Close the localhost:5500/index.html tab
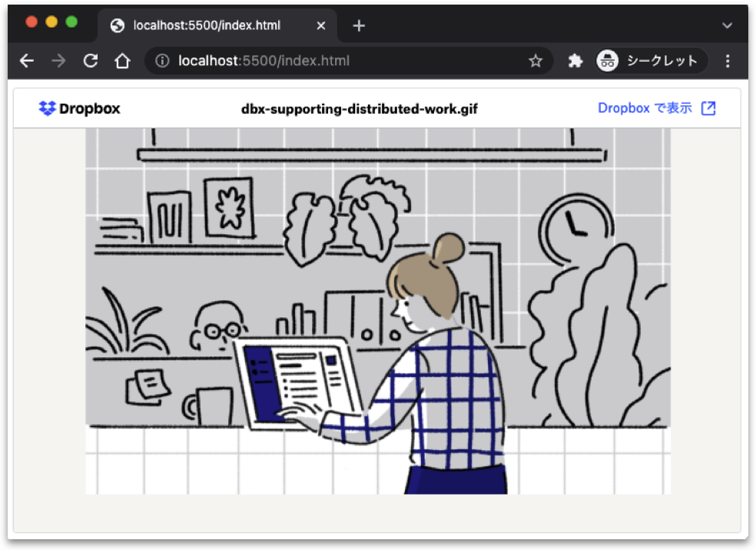The image size is (756, 550). 321,25
